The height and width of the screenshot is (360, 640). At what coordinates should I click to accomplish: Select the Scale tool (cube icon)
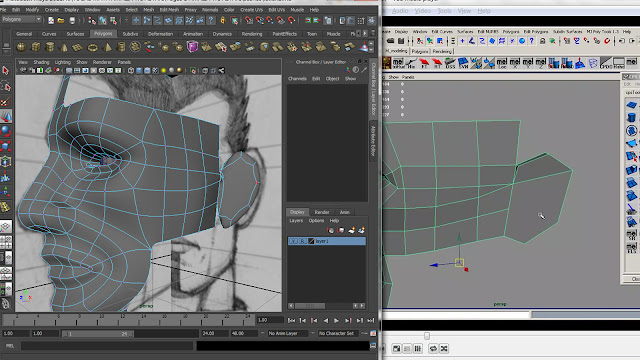coord(6,146)
